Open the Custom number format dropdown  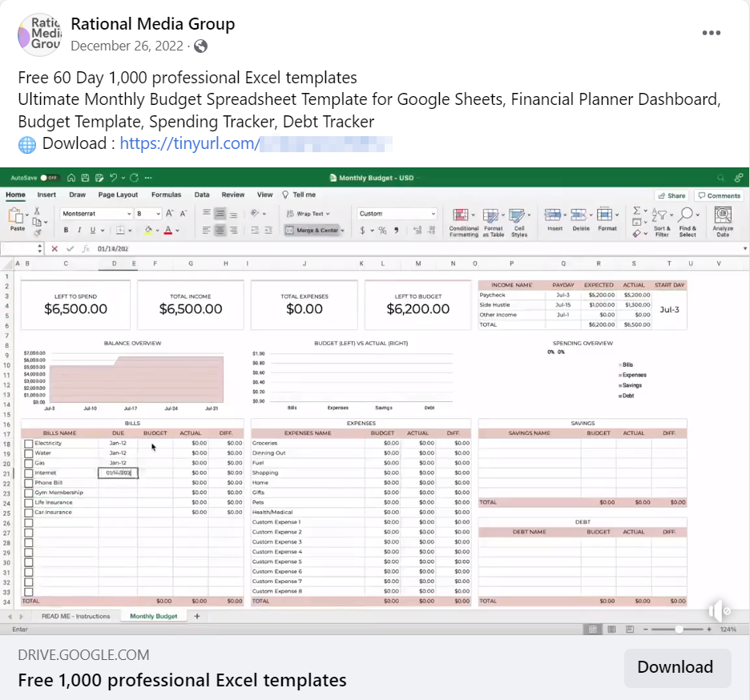point(433,214)
